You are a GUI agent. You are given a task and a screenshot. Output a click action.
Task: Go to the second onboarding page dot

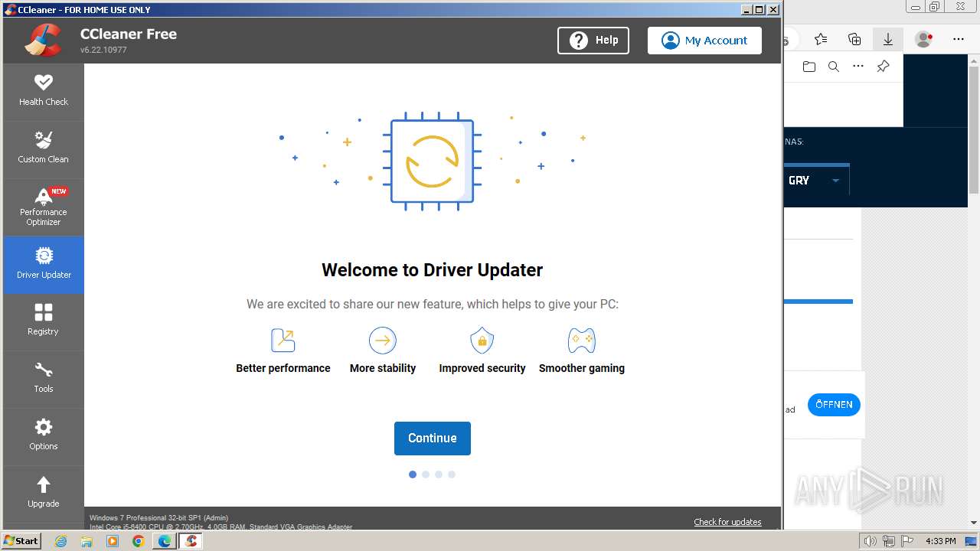(x=426, y=474)
